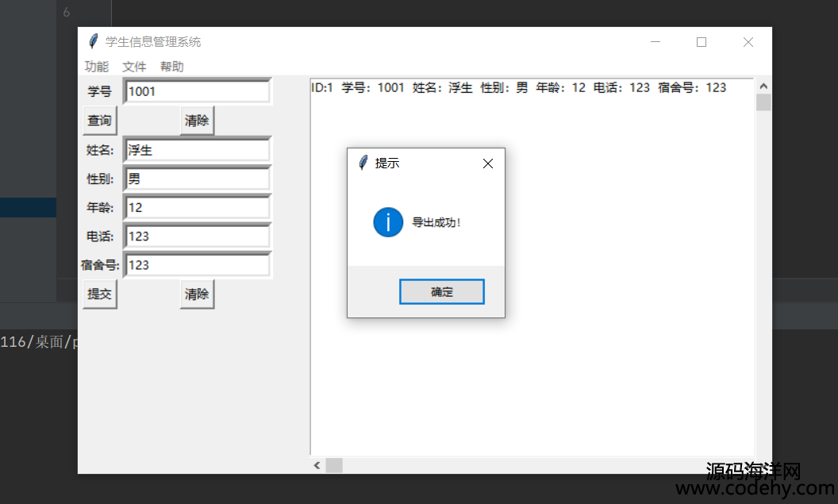Close the 学生信息管理系统 window
The image size is (838, 504).
(x=748, y=42)
